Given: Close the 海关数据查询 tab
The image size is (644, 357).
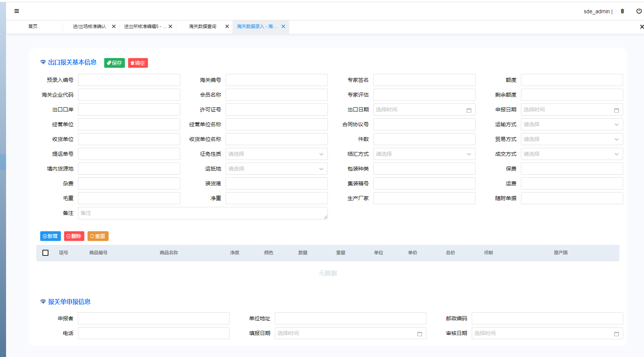Looking at the screenshot, I should pos(227,27).
